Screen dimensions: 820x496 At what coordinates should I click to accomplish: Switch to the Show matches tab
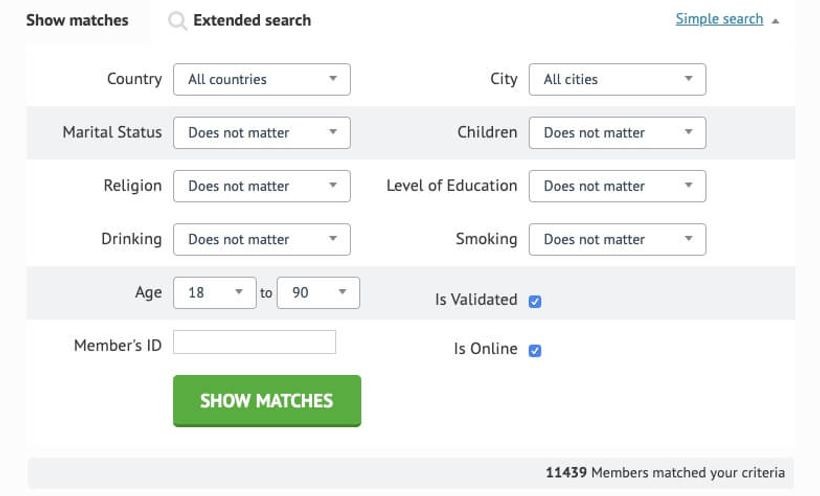click(77, 20)
